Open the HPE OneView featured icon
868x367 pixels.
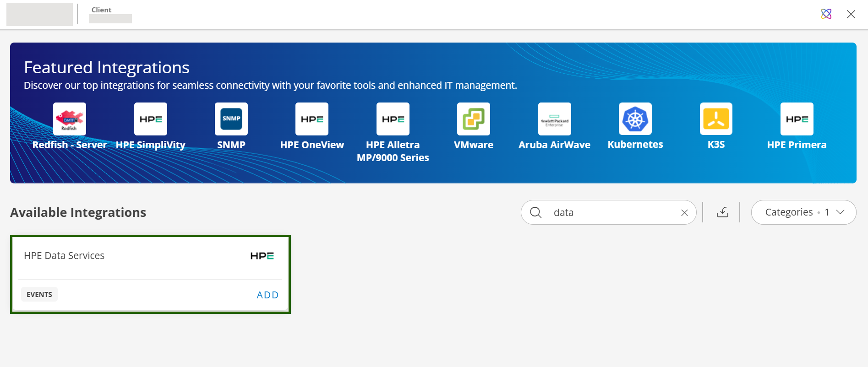pyautogui.click(x=312, y=119)
